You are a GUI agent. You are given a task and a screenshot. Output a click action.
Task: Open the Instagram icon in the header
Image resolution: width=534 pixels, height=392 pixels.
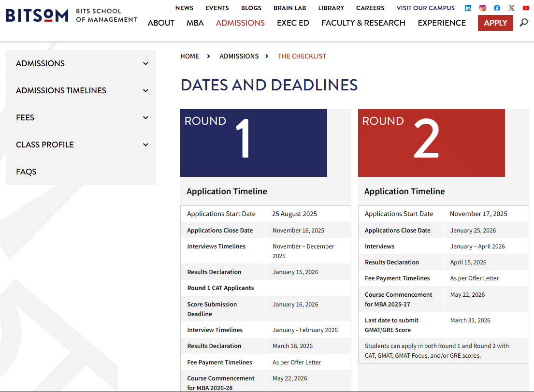482,8
